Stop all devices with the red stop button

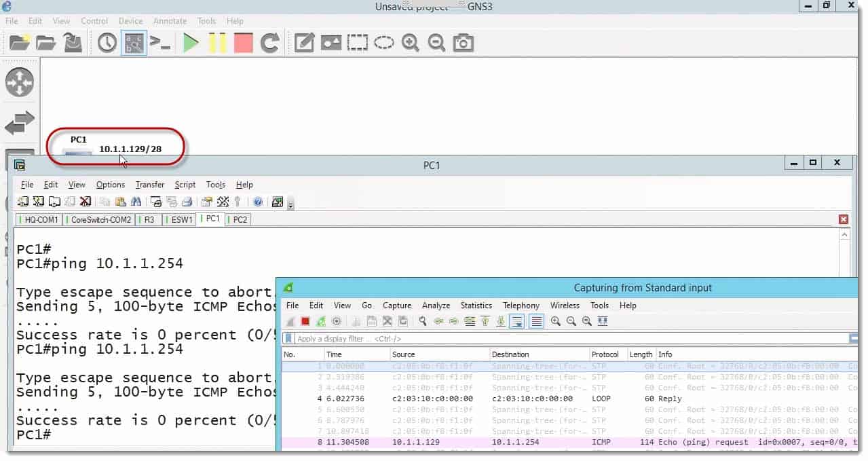(x=243, y=43)
